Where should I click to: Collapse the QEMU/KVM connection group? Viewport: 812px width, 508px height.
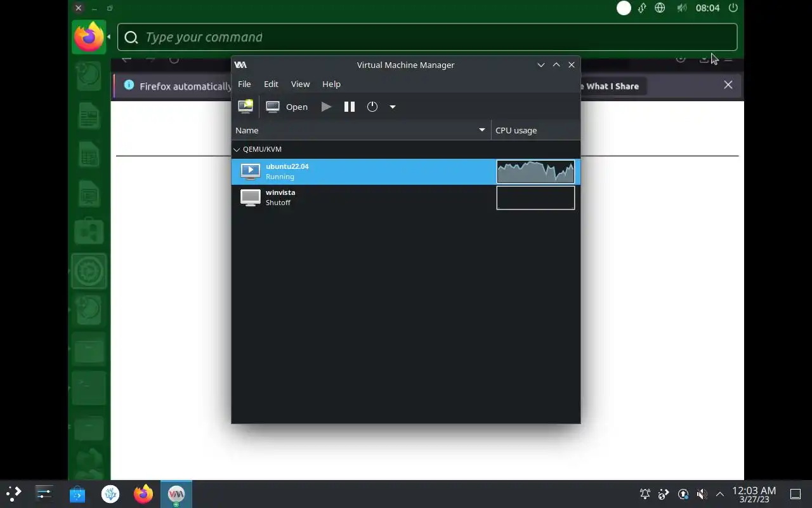click(x=237, y=149)
